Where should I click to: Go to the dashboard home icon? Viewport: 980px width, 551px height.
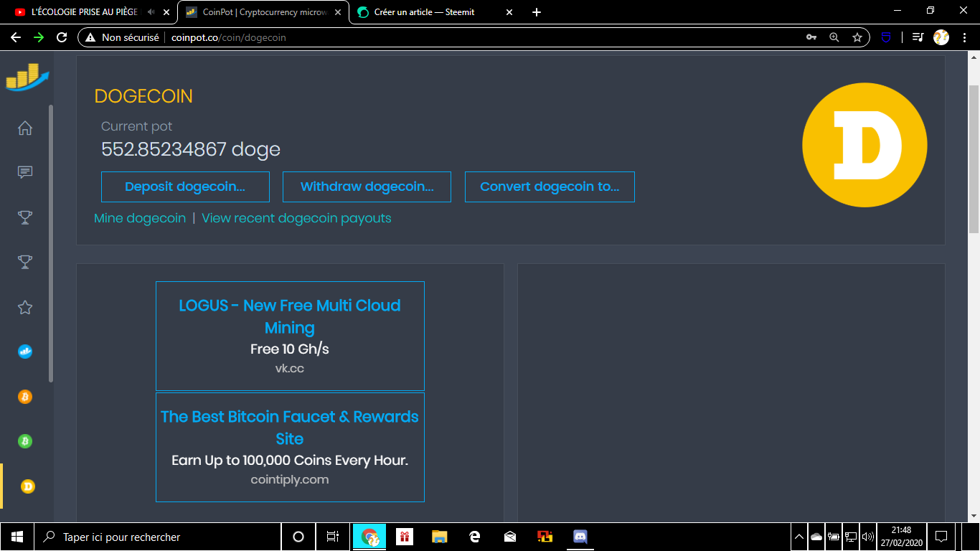(25, 128)
